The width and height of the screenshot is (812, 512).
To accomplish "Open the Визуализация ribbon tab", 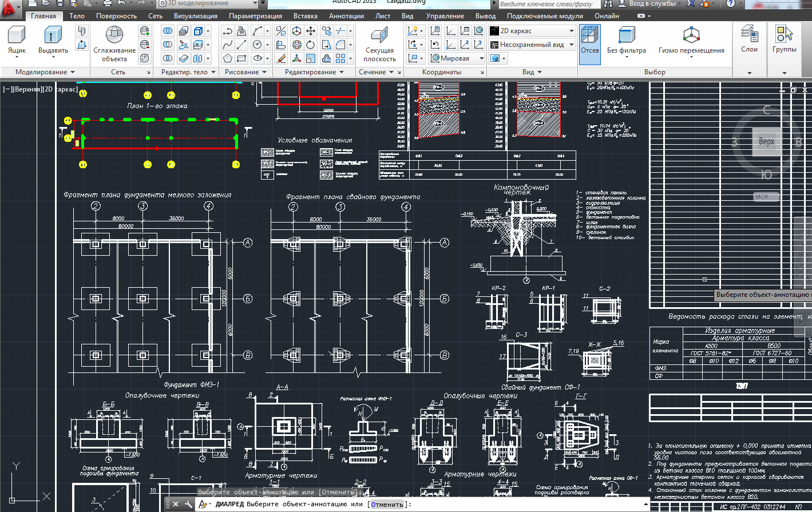I will [x=196, y=16].
